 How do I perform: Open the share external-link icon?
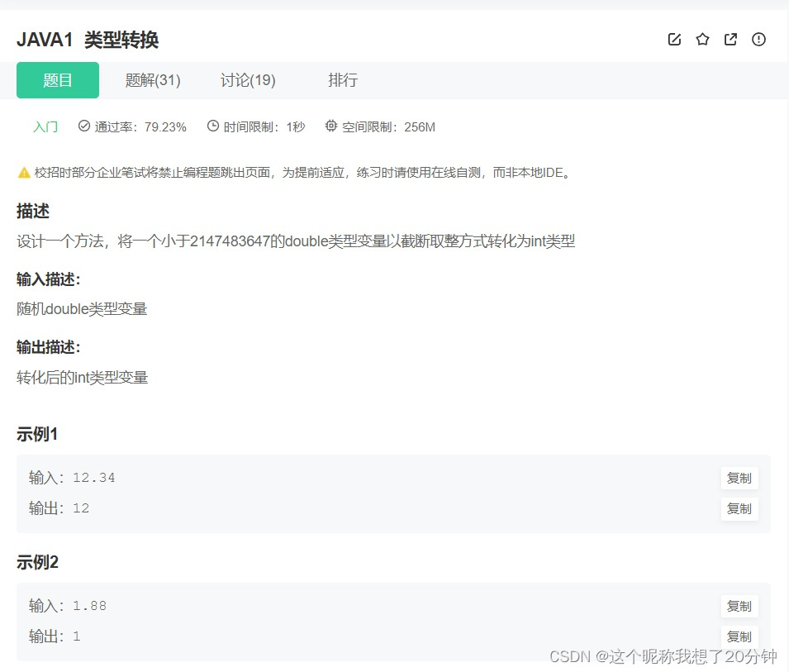click(730, 40)
